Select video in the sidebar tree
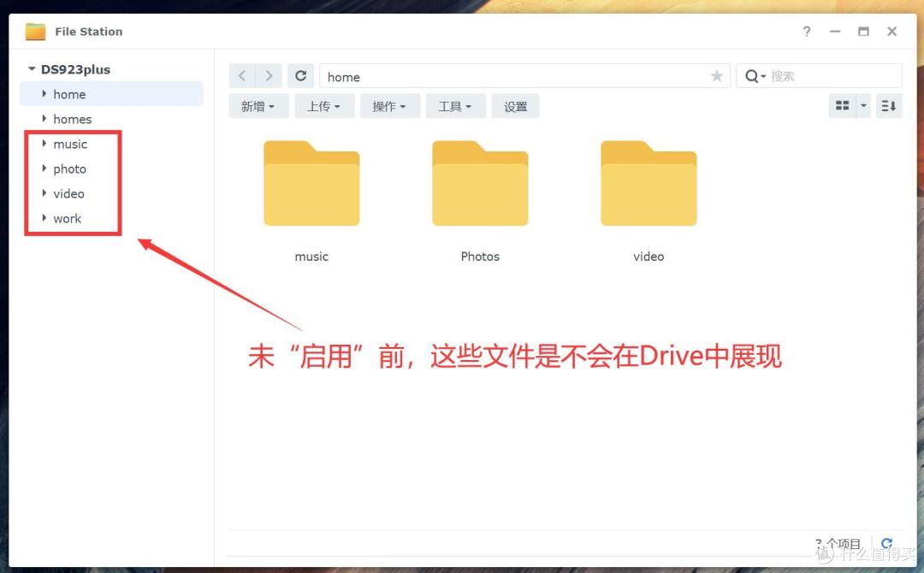 click(x=68, y=194)
